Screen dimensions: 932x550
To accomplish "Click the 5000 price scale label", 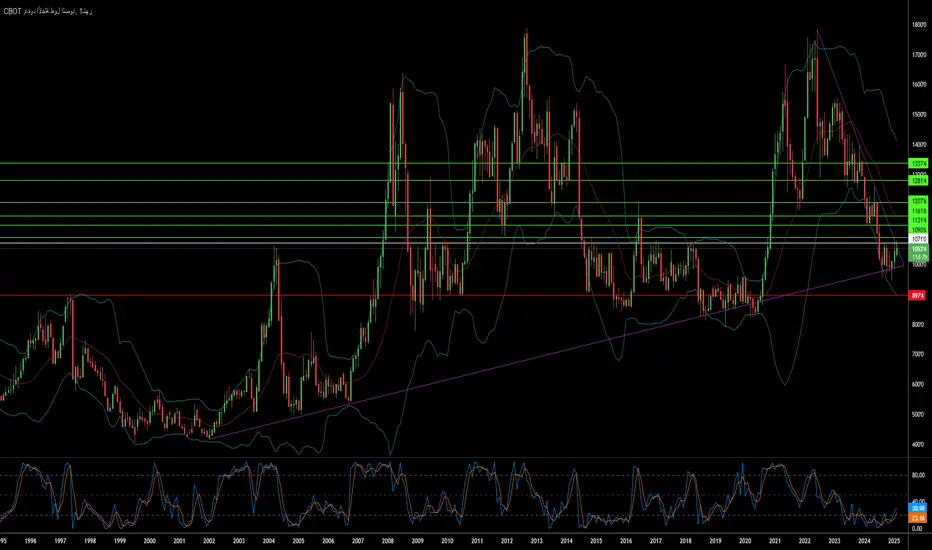I will pos(919,414).
